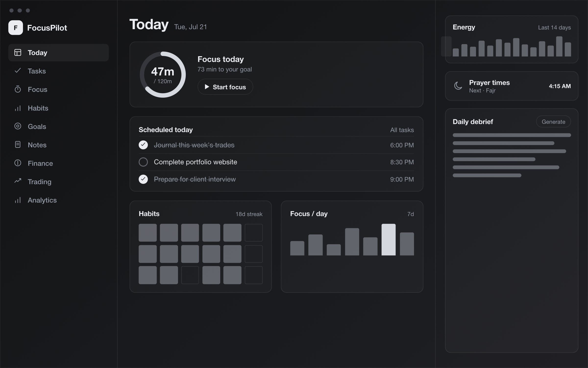The image size is (588, 368).
Task: Open the All tasks link
Action: (402, 130)
